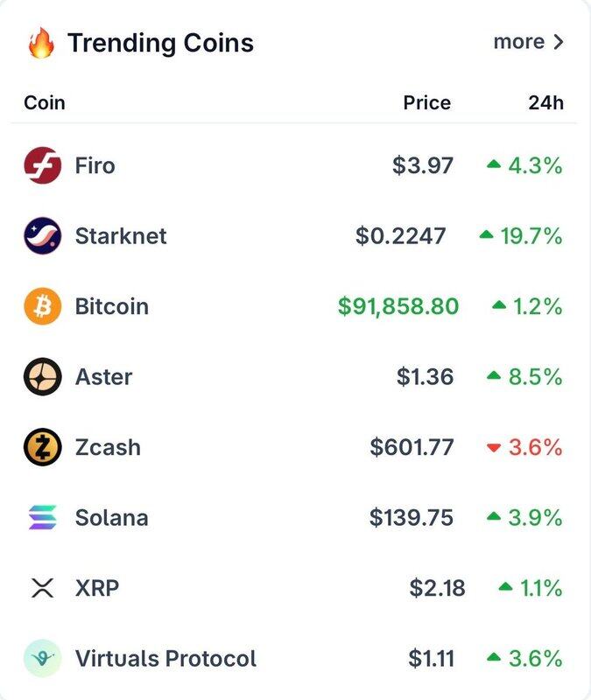This screenshot has height=700, width=591.
Task: Click the XRP coin logo icon
Action: [42, 588]
